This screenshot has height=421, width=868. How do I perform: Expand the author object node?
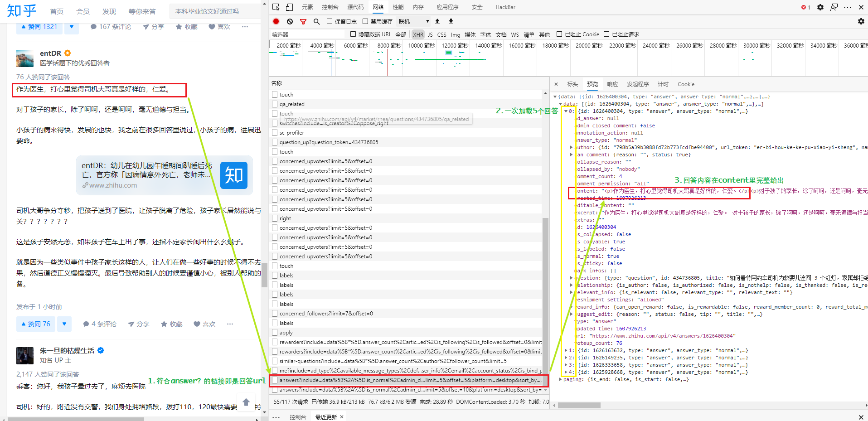pyautogui.click(x=571, y=147)
